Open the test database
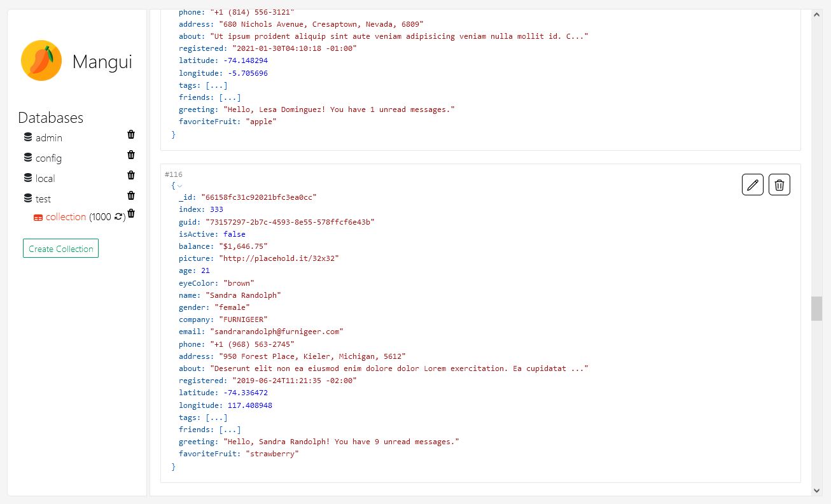The image size is (831, 504). tap(43, 199)
